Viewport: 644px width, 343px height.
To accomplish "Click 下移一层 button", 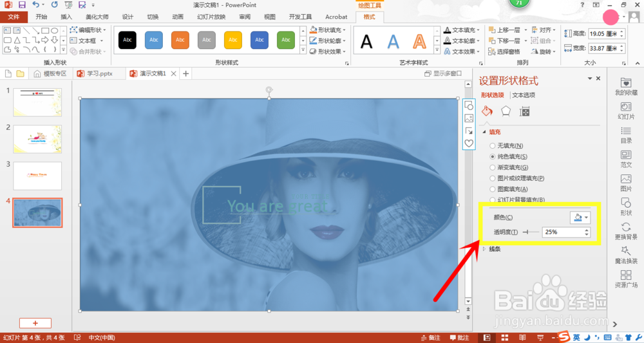I will [504, 41].
